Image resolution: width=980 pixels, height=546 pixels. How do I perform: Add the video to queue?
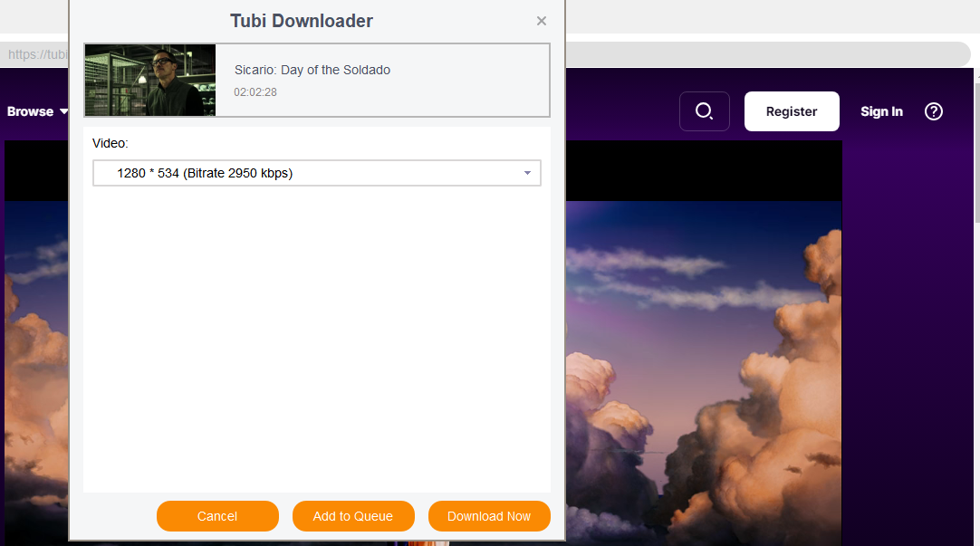(x=353, y=516)
